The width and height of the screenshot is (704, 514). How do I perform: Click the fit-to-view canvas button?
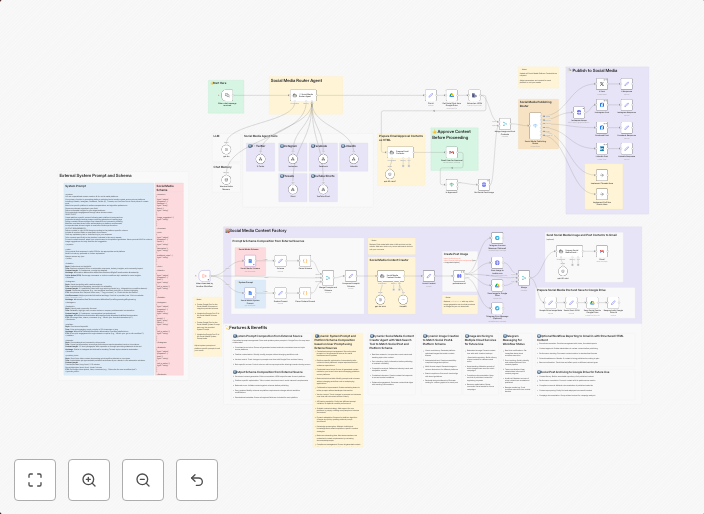(x=35, y=480)
